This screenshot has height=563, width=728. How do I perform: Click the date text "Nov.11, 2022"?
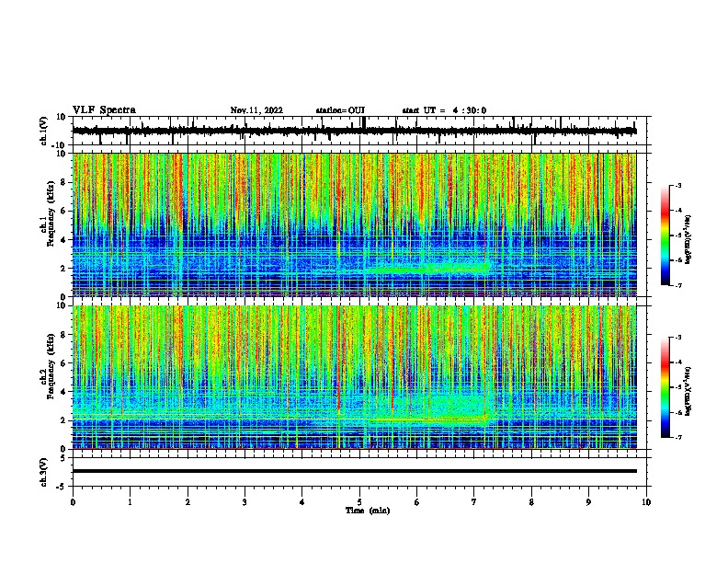(256, 110)
